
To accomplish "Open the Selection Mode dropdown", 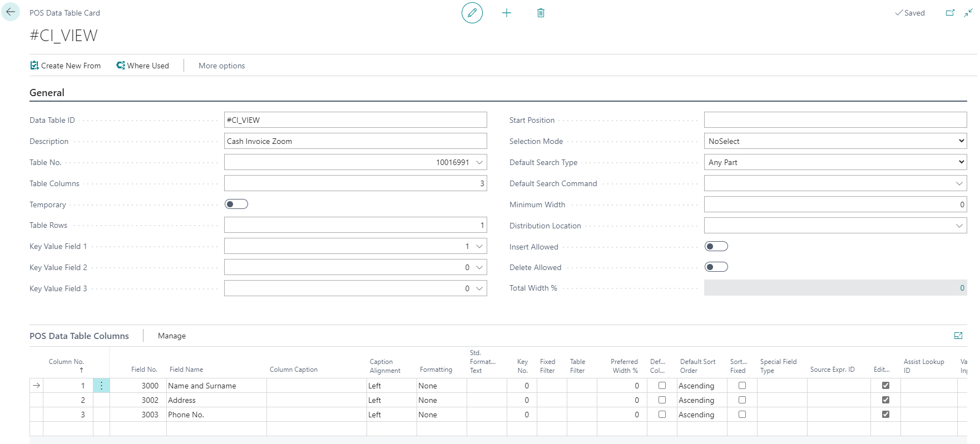I will pos(835,141).
